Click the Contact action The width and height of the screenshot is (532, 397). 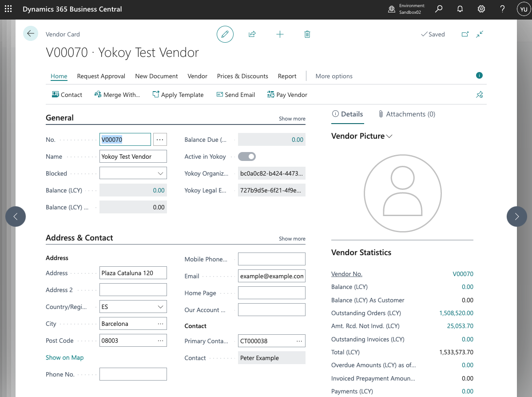coord(67,95)
